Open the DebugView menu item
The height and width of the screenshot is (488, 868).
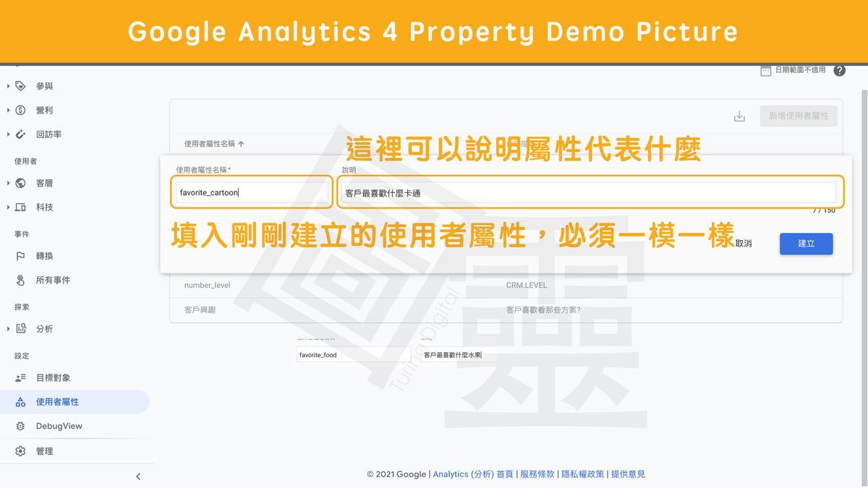click(x=59, y=426)
